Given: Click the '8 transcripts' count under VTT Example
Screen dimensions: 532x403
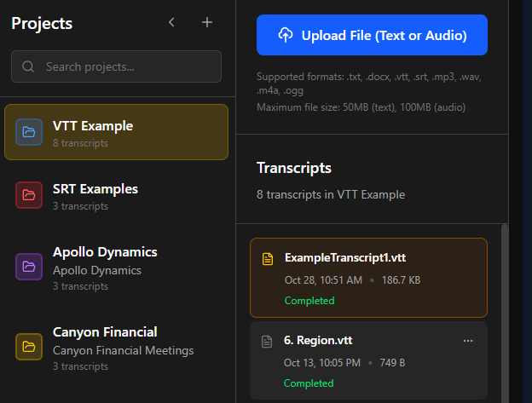Looking at the screenshot, I should pos(80,143).
